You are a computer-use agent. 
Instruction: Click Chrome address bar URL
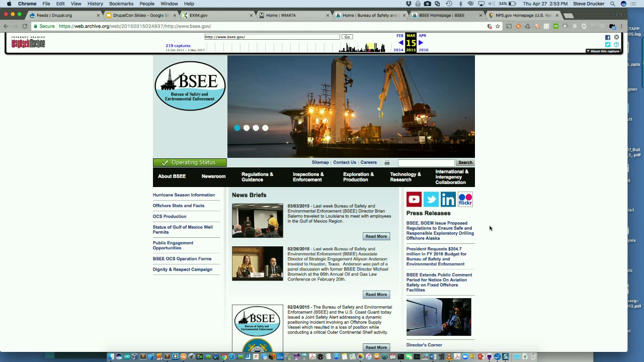(x=135, y=26)
